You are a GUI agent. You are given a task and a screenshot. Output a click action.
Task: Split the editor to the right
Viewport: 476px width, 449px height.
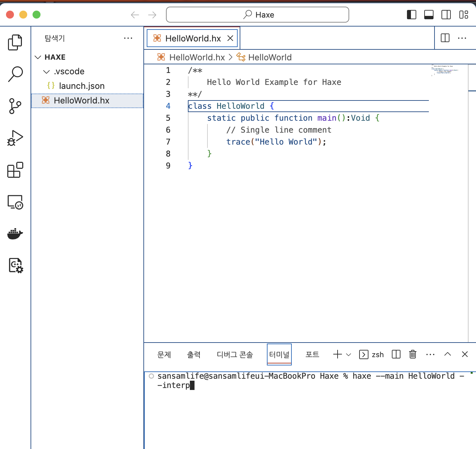445,38
